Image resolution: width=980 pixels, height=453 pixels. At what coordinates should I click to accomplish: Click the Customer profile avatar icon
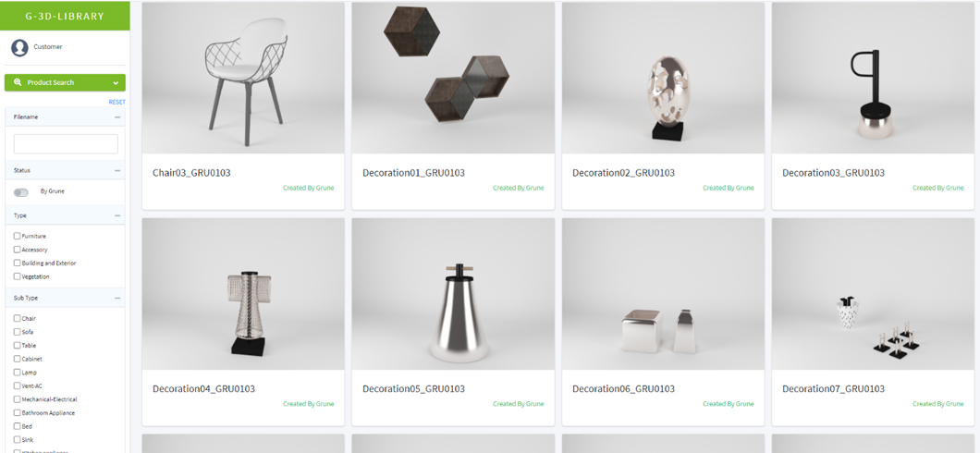[20, 47]
